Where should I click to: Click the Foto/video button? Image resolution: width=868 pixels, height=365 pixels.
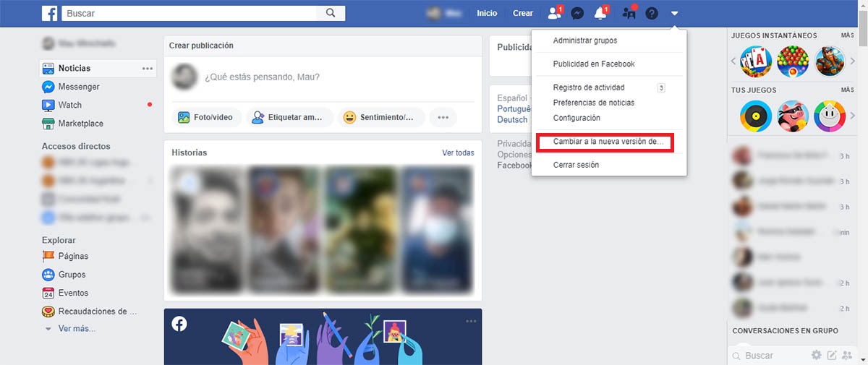207,117
